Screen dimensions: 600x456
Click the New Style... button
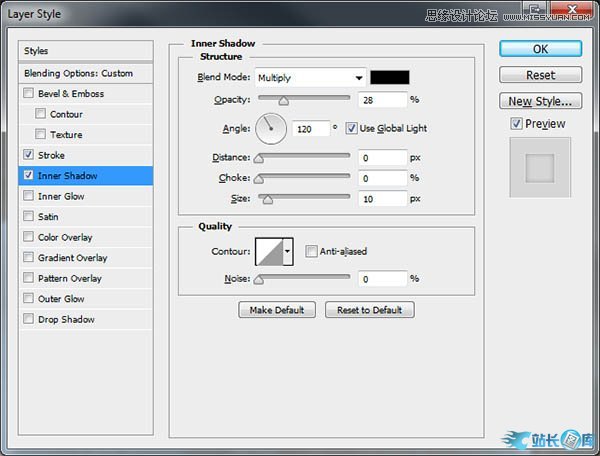click(540, 101)
